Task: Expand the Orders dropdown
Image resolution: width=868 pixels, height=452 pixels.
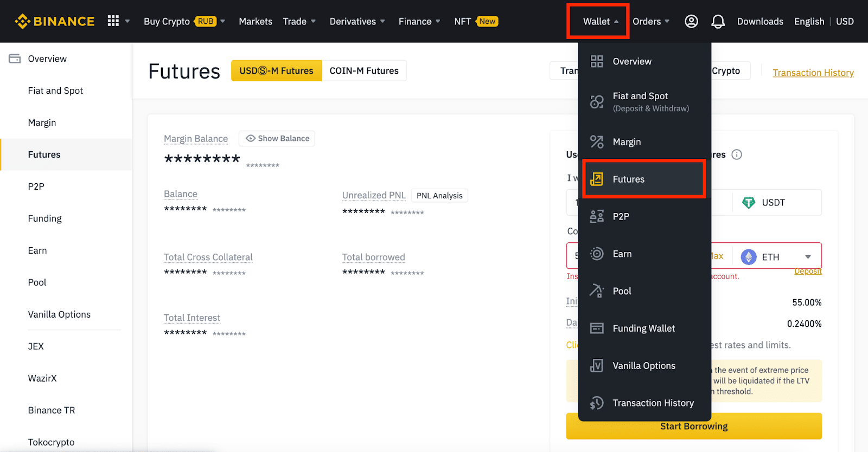Action: 651,21
